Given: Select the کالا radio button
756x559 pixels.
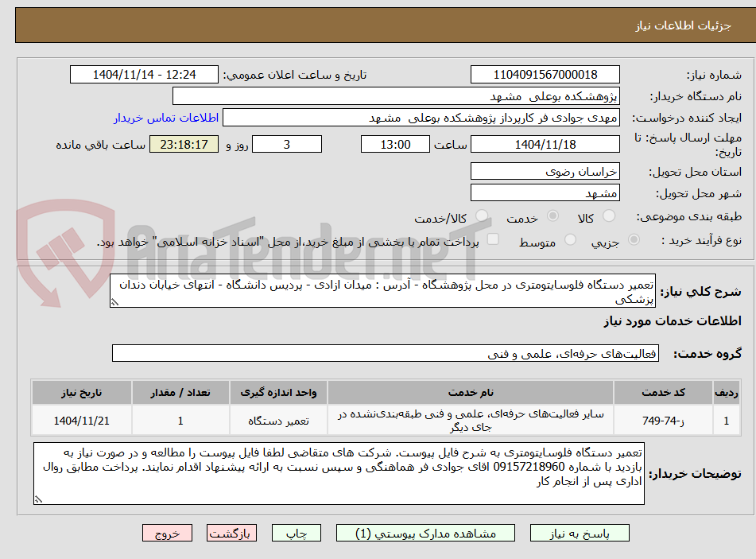Looking at the screenshot, I should click(x=609, y=215).
